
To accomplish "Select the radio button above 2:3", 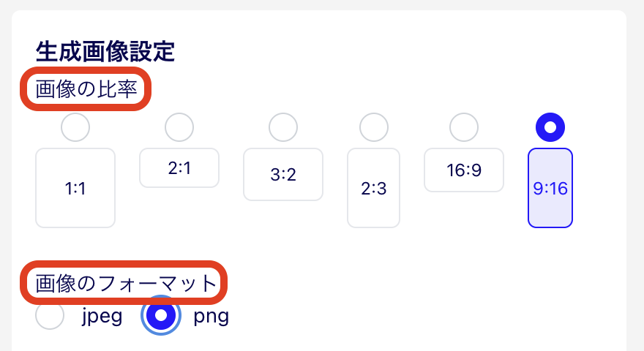I will pyautogui.click(x=374, y=127).
